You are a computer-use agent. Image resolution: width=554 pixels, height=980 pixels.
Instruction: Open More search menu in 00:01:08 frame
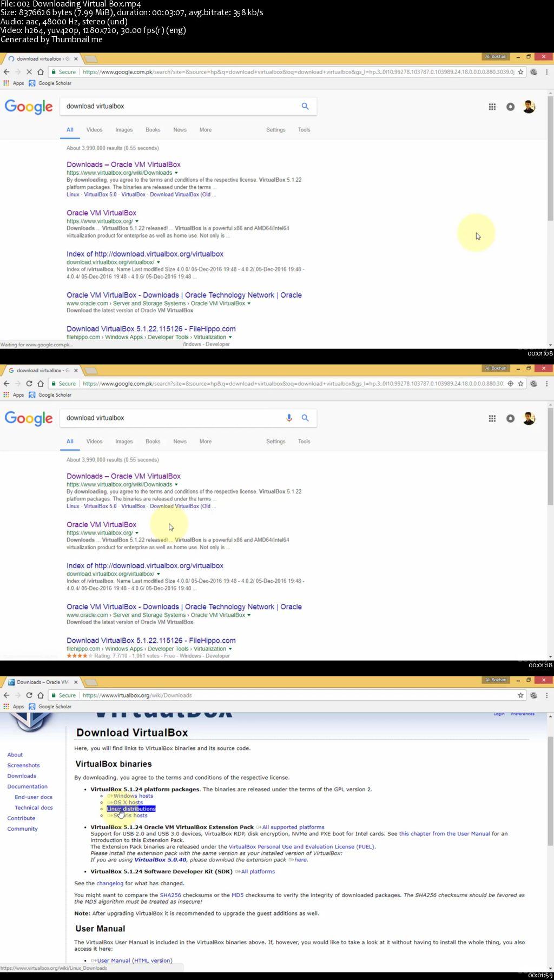[206, 130]
